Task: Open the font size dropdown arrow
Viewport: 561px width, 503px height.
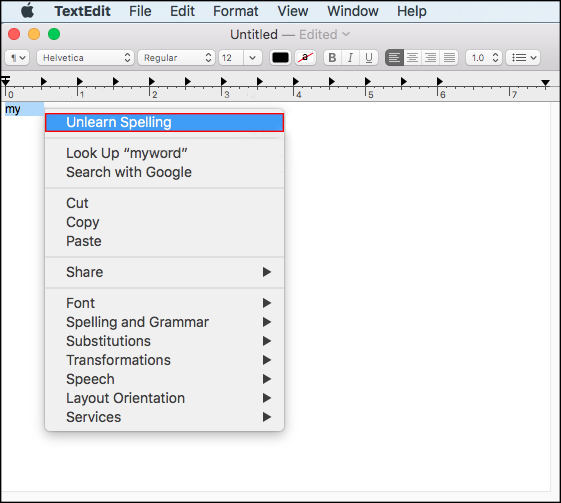Action: pos(253,58)
